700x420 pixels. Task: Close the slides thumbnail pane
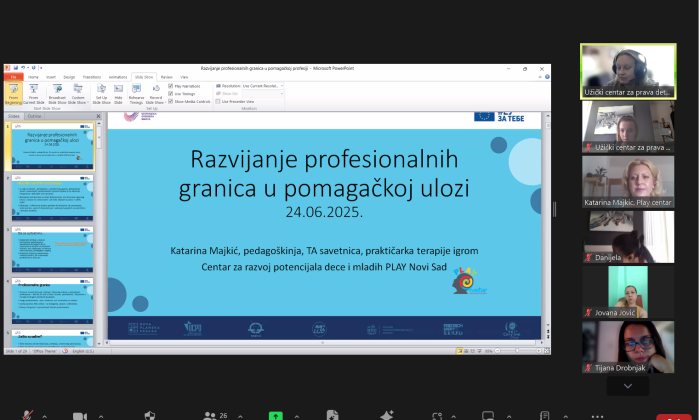98,116
